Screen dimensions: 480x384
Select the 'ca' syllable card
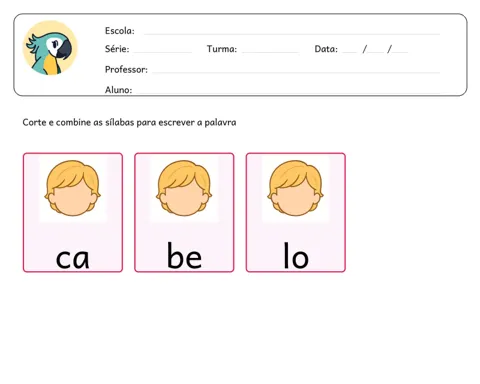[73, 213]
